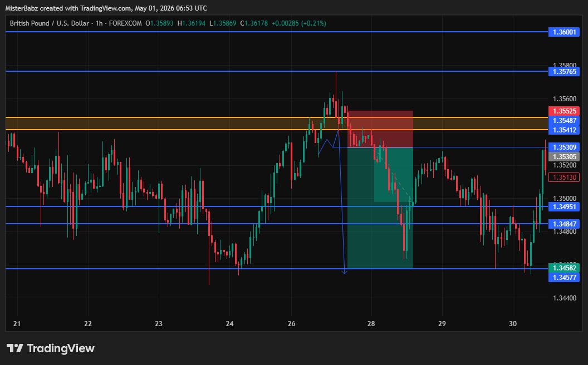588x365 pixels.
Task: Click date label 24 on time axis
Action: (x=229, y=323)
